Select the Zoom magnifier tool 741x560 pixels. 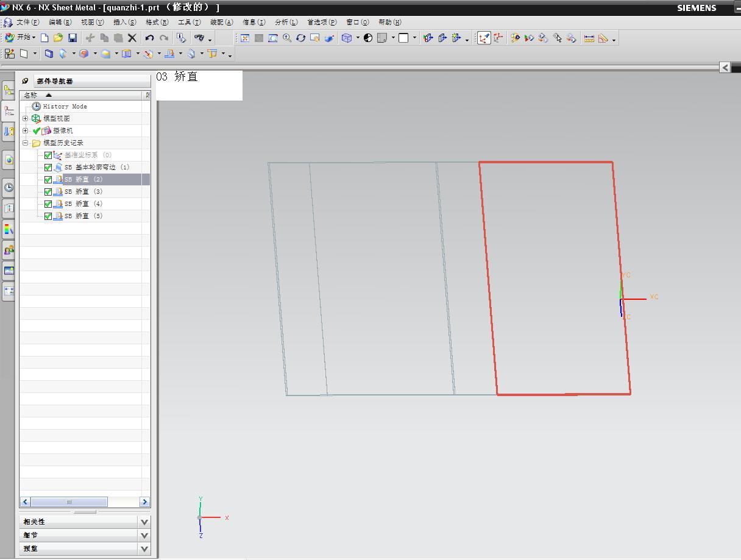tap(287, 38)
